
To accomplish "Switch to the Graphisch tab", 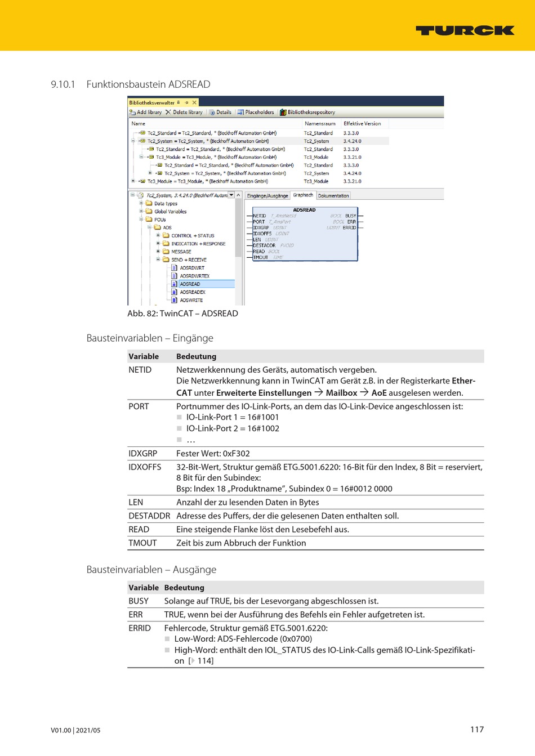I will [303, 195].
